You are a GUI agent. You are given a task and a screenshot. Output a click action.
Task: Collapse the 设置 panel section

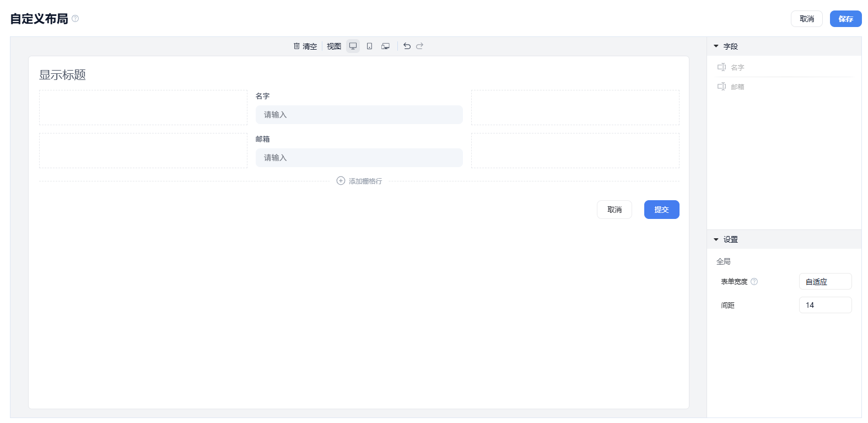[x=716, y=239]
